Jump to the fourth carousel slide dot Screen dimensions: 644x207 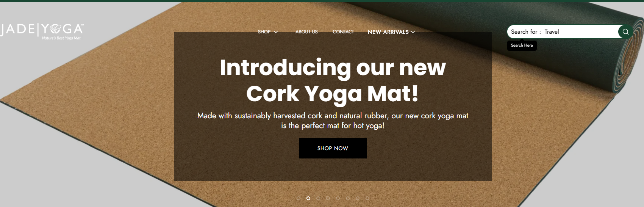328,198
